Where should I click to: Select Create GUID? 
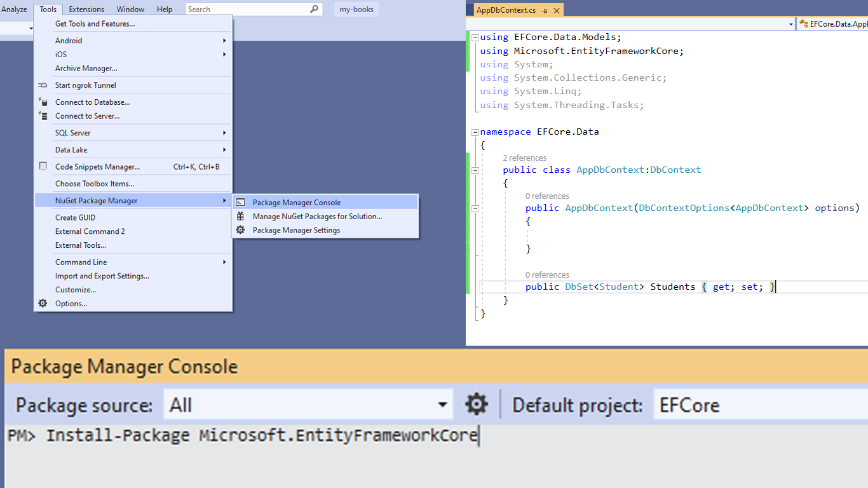point(133,217)
